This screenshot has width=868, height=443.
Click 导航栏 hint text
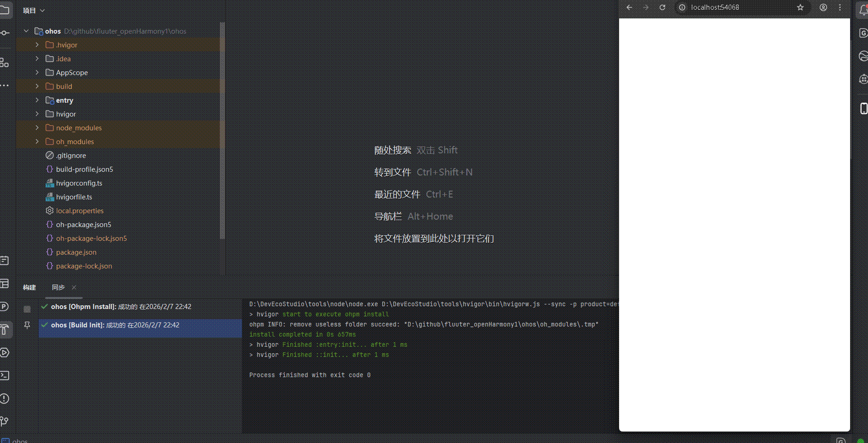[x=388, y=216]
